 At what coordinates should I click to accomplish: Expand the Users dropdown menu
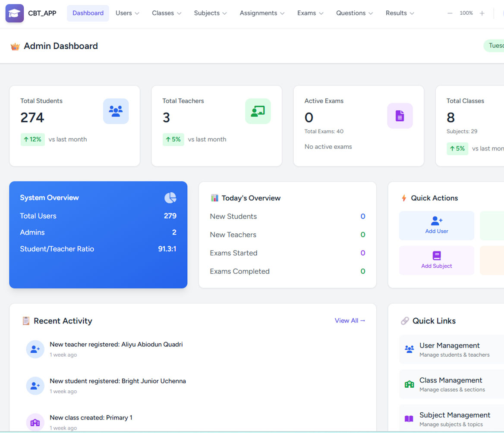(127, 13)
